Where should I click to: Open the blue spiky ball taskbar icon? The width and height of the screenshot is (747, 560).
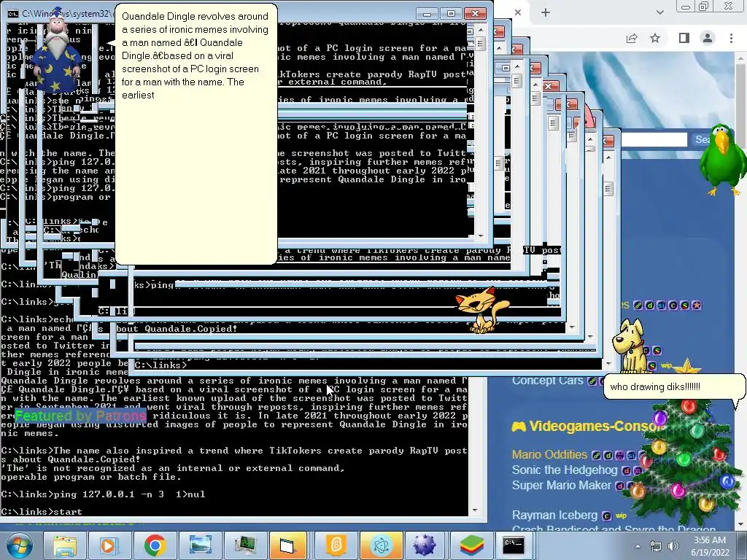click(424, 545)
